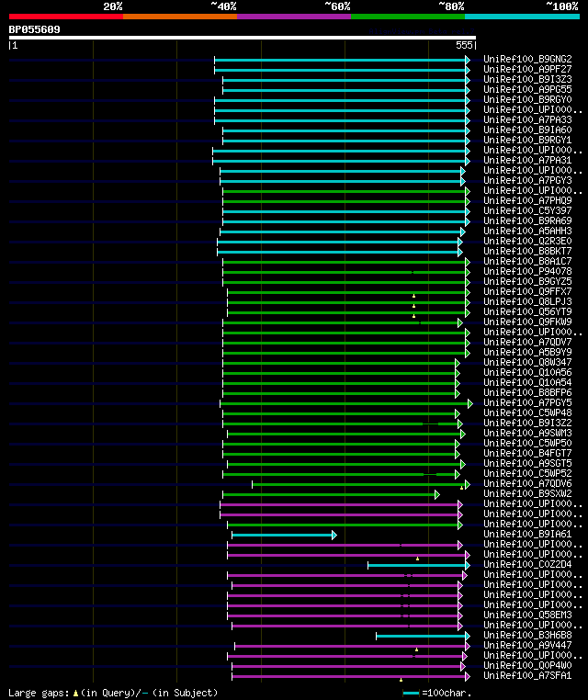Open the UniRef100_A5AHH3 hit
The height and width of the screenshot is (700, 588).
coord(527,231)
